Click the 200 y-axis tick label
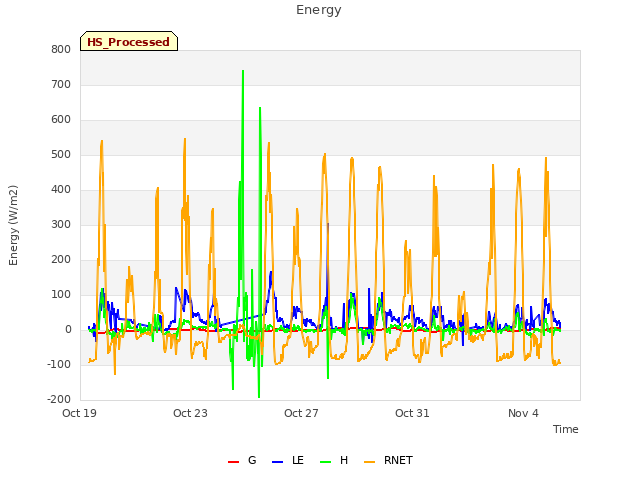Viewport: 640px width, 480px height. (x=61, y=260)
